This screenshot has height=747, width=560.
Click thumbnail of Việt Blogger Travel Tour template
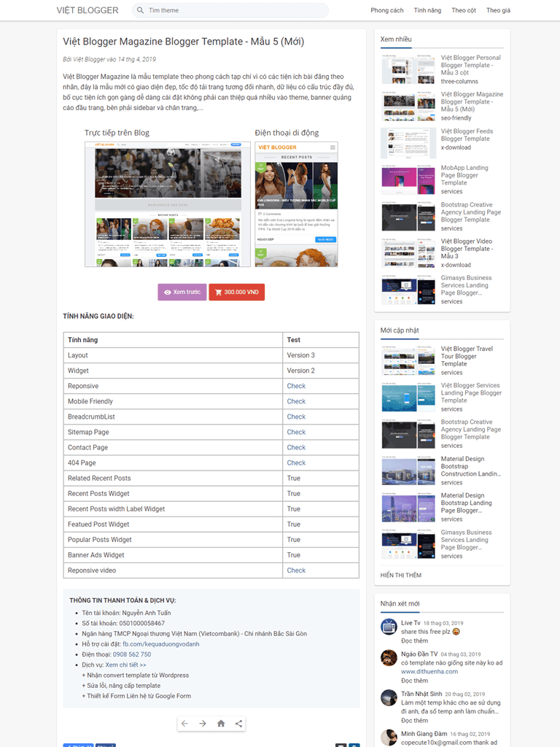(408, 360)
